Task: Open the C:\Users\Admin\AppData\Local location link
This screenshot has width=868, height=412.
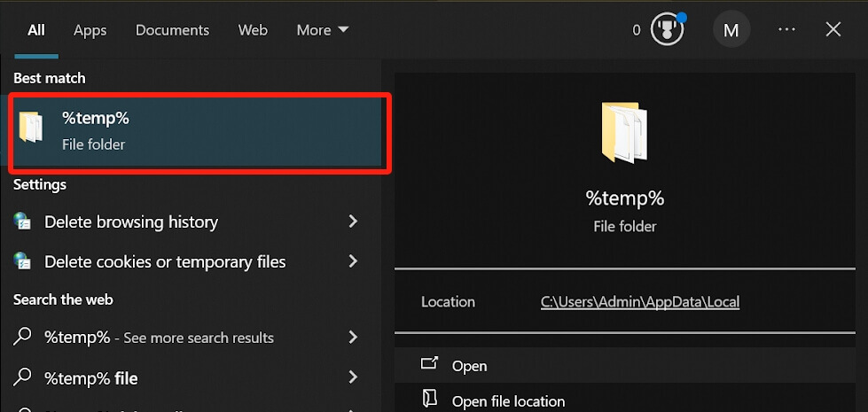Action: point(640,302)
